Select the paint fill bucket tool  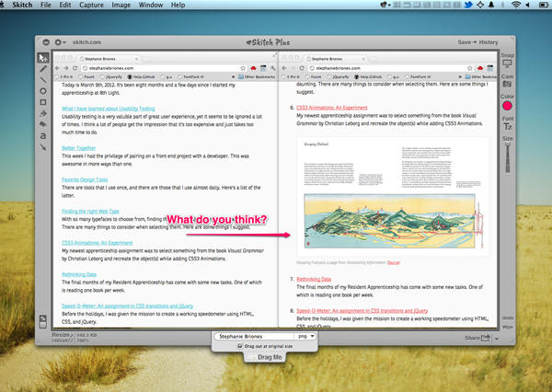pyautogui.click(x=43, y=113)
